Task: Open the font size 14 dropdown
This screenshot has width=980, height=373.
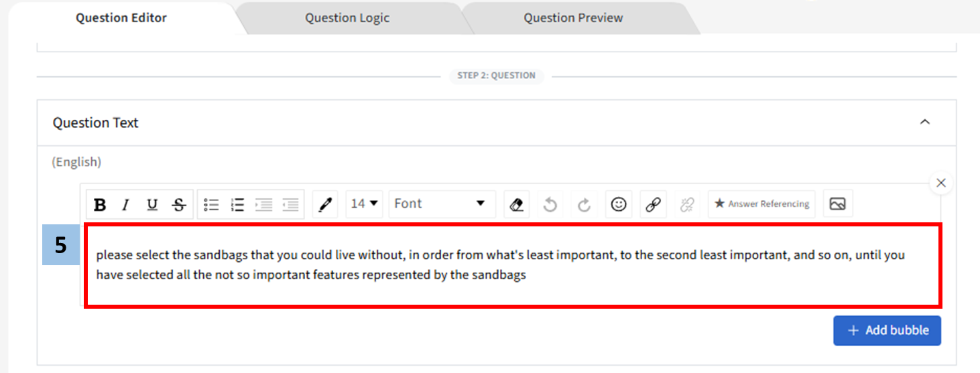Action: [364, 204]
